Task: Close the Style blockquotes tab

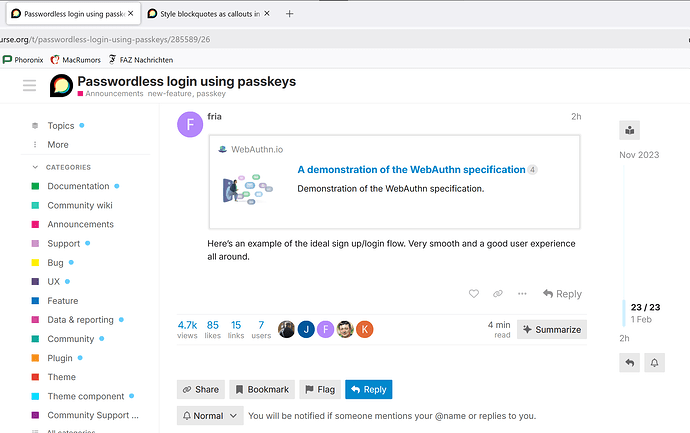Action: (267, 14)
